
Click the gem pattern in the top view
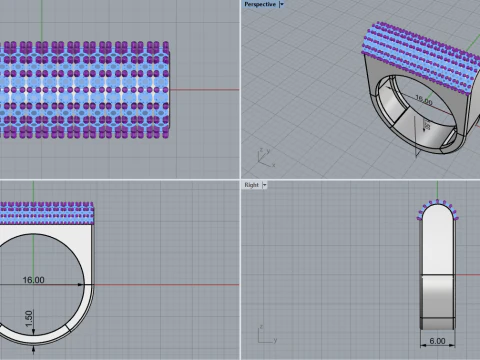coord(84,90)
